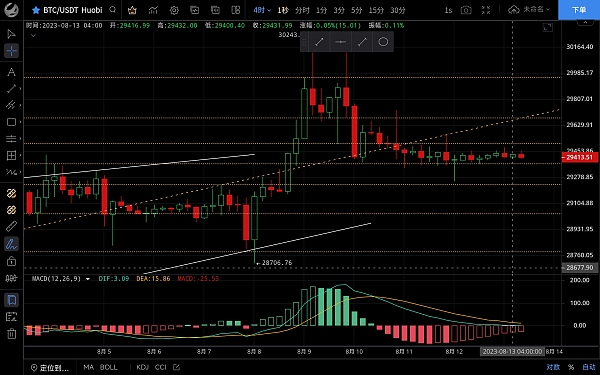Click the 下单 order button
The height and width of the screenshot is (375, 600).
579,10
